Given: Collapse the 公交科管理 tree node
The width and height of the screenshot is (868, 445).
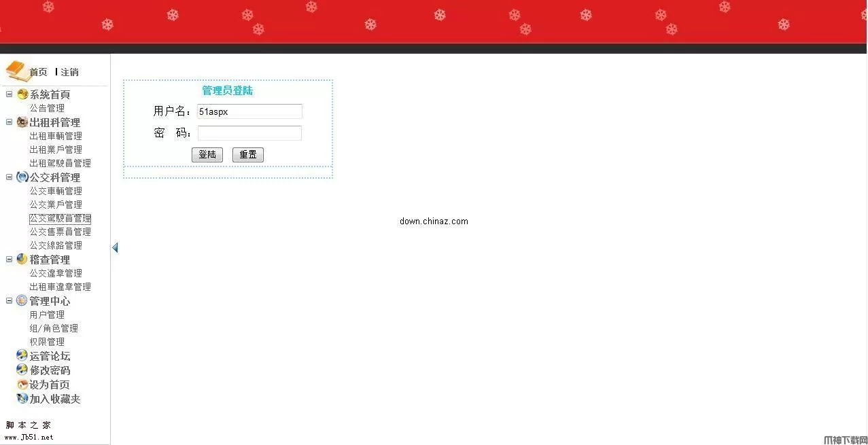Looking at the screenshot, I should pos(10,177).
